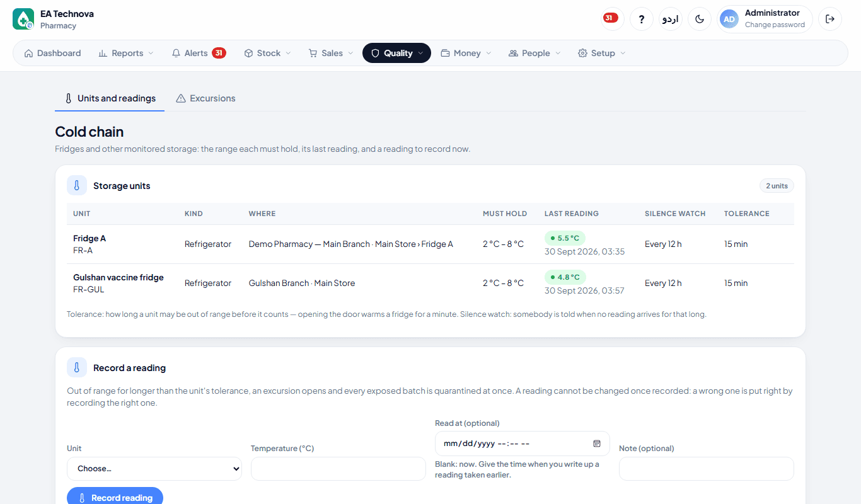Screen dimensions: 861x504
Task: Expand the Reports menu
Action: tap(126, 53)
